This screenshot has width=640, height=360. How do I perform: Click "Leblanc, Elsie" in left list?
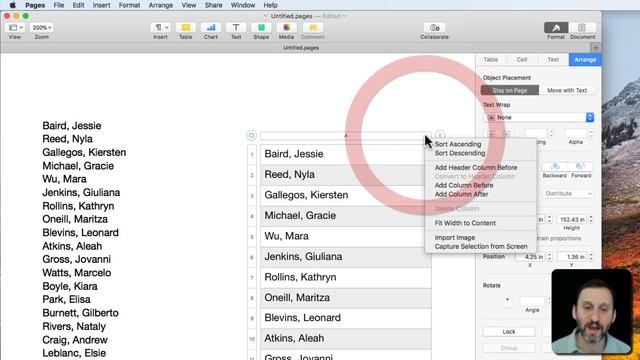[x=74, y=353]
